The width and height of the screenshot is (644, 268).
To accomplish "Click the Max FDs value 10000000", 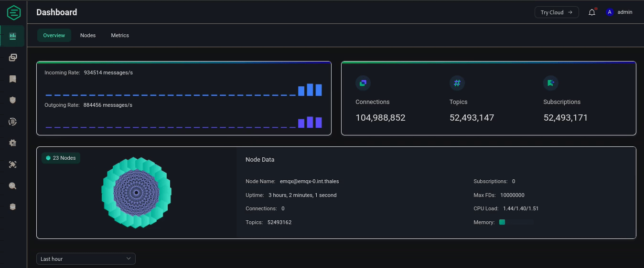I will 512,195.
